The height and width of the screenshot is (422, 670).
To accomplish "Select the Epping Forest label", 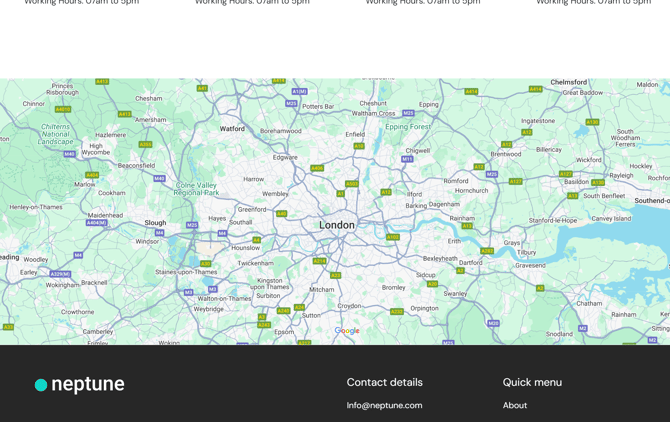I will coord(408,127).
